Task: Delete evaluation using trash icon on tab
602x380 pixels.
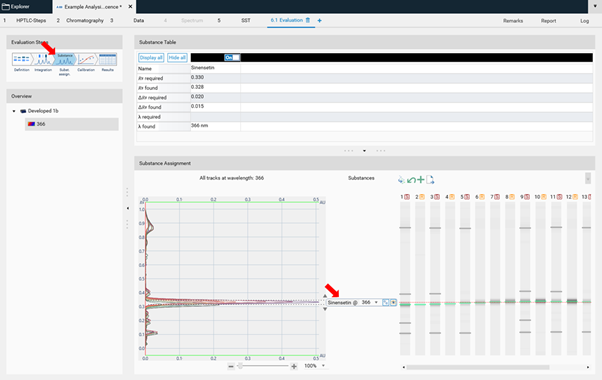Action: (x=308, y=20)
